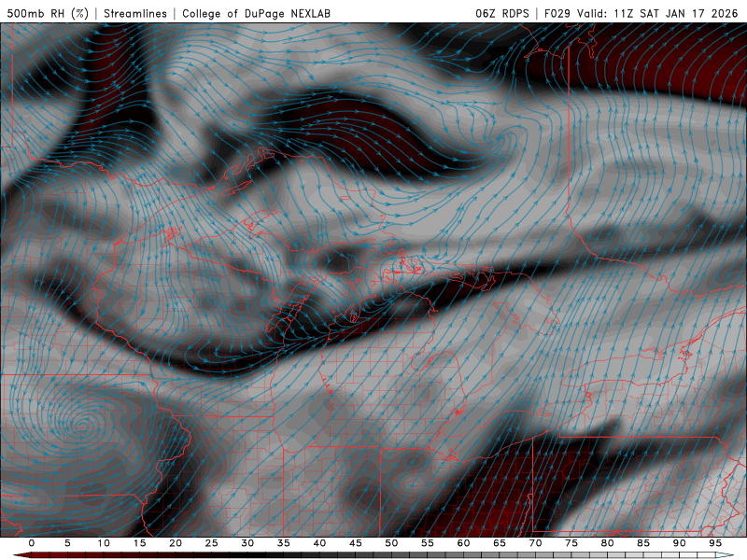747x560 pixels.
Task: Click the "10" value on the legend scale
Action: (x=104, y=543)
